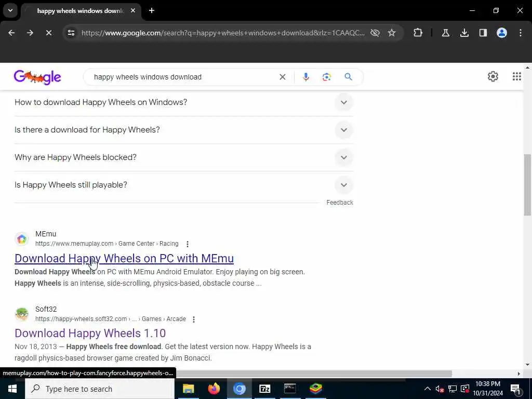Open Soft32 result options menu
The width and height of the screenshot is (532, 399).
click(x=193, y=320)
